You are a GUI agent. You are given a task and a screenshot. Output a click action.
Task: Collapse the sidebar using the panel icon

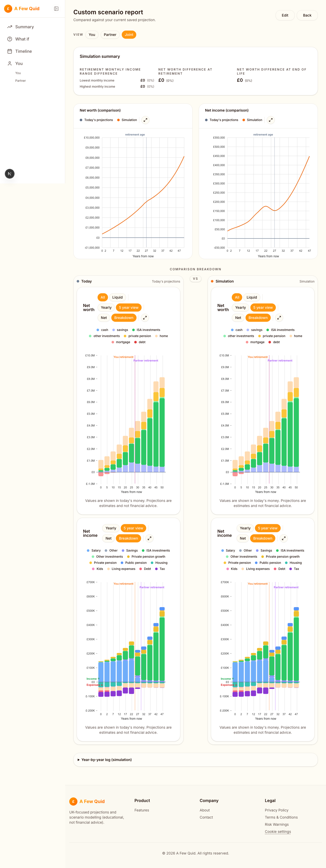coord(56,9)
